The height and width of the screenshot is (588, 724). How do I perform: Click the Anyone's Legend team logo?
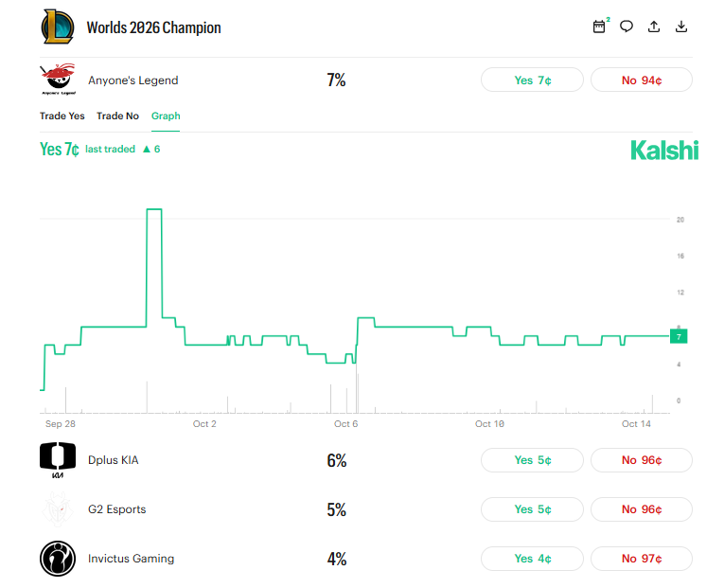59,80
